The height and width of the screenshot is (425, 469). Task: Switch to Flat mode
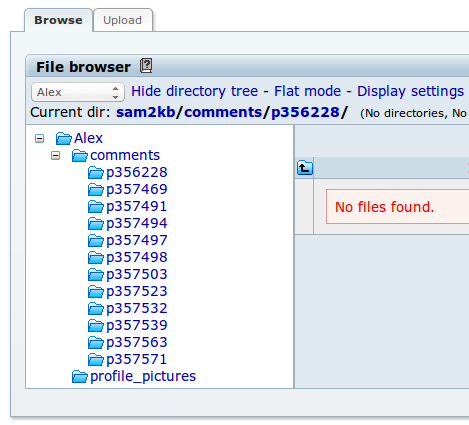click(x=307, y=91)
